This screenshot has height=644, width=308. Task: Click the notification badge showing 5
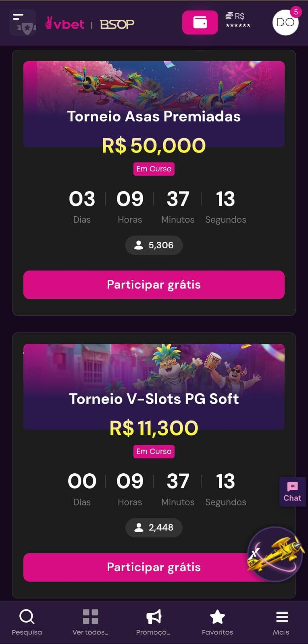(x=296, y=12)
